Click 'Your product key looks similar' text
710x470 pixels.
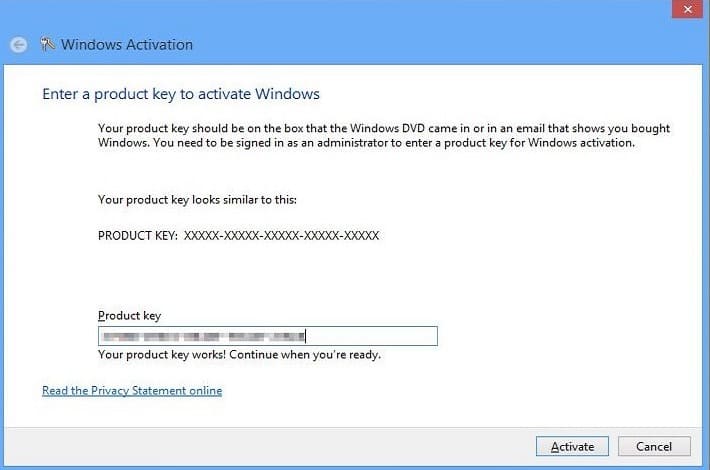pos(197,200)
